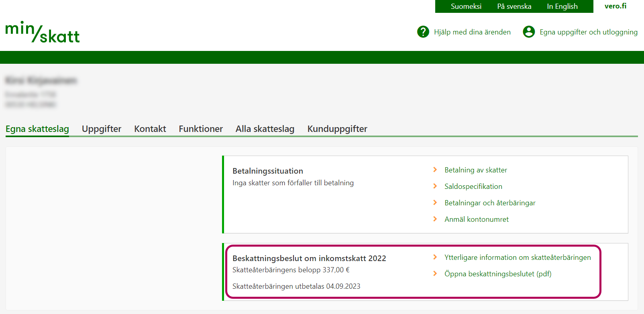The height and width of the screenshot is (314, 644).
Task: Open the Kunduppgifter tab
Action: click(x=337, y=129)
